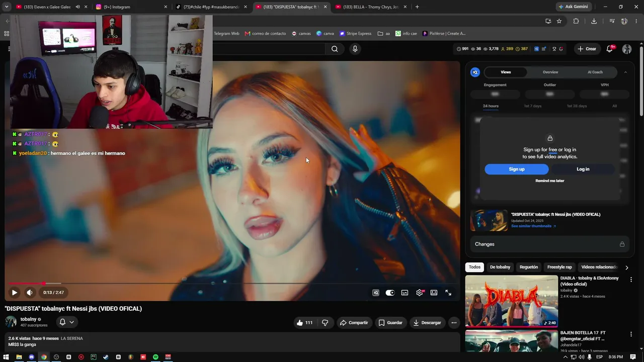Open the tab search dropdown arrow
644x362 pixels.
click(x=7, y=7)
